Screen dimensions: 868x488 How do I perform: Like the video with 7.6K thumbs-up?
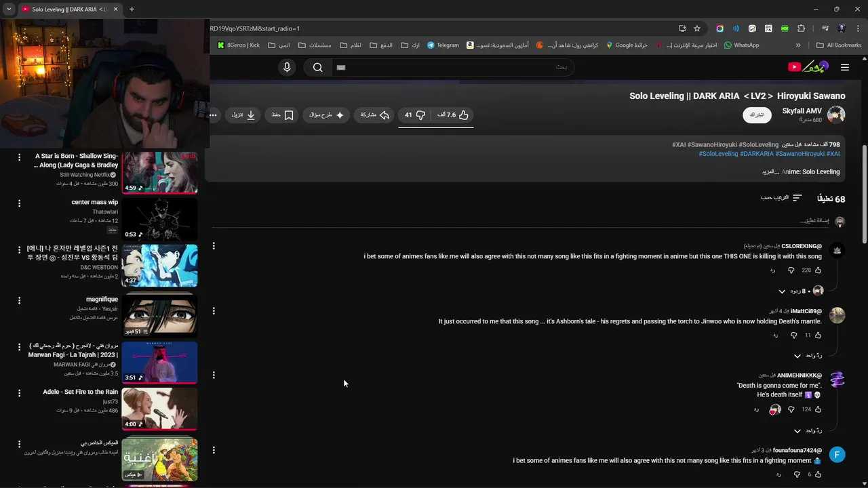pos(452,115)
